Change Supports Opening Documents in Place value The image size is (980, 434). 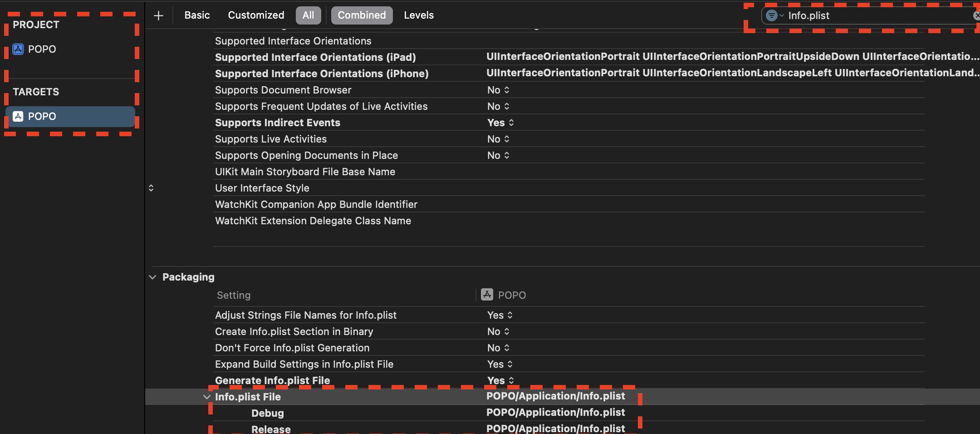click(x=498, y=155)
